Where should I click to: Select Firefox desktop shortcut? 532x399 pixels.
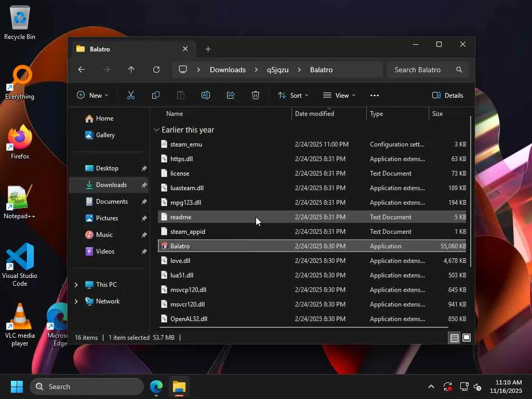(20, 142)
